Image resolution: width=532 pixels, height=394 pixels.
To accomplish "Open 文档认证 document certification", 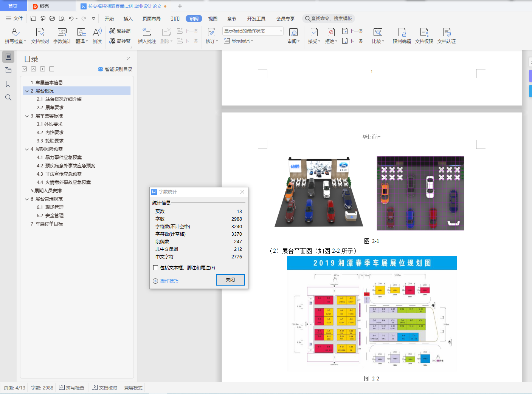I will tap(447, 36).
